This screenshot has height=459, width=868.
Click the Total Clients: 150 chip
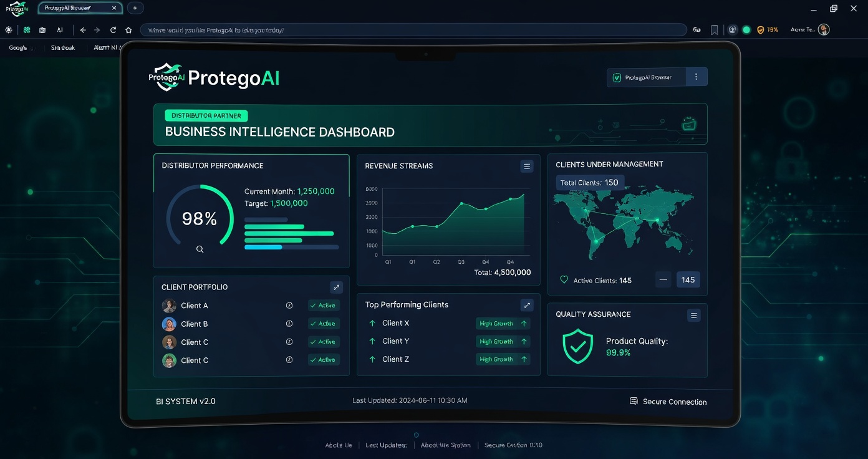[589, 183]
